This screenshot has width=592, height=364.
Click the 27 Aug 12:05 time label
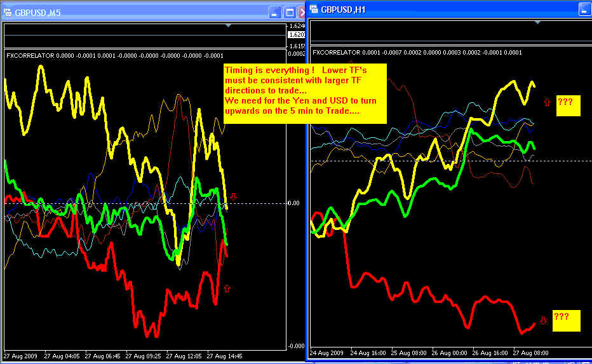coord(184,356)
